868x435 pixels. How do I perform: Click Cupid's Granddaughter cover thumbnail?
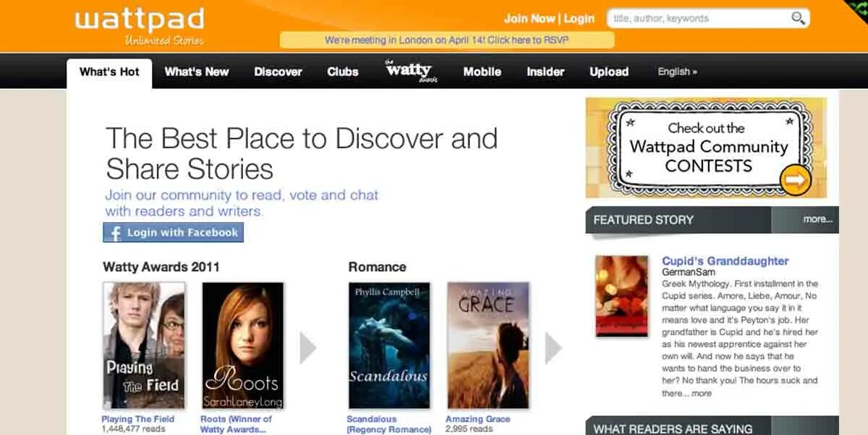[621, 296]
